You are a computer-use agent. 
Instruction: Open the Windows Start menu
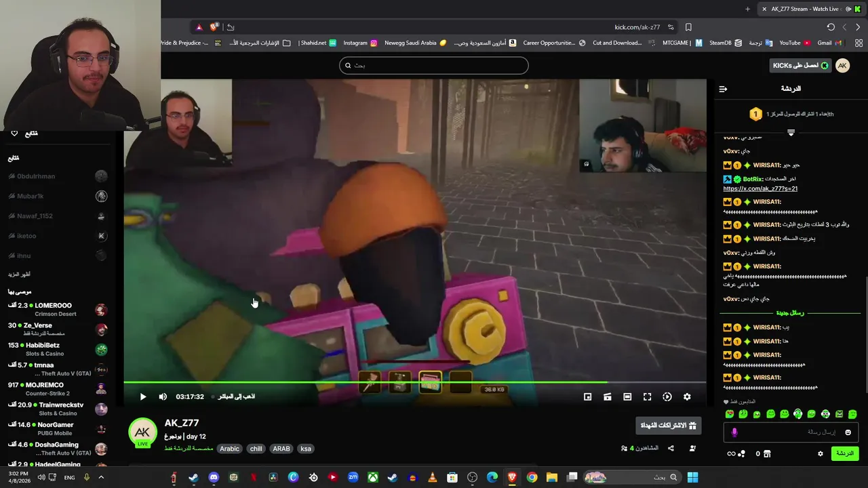pos(692,477)
